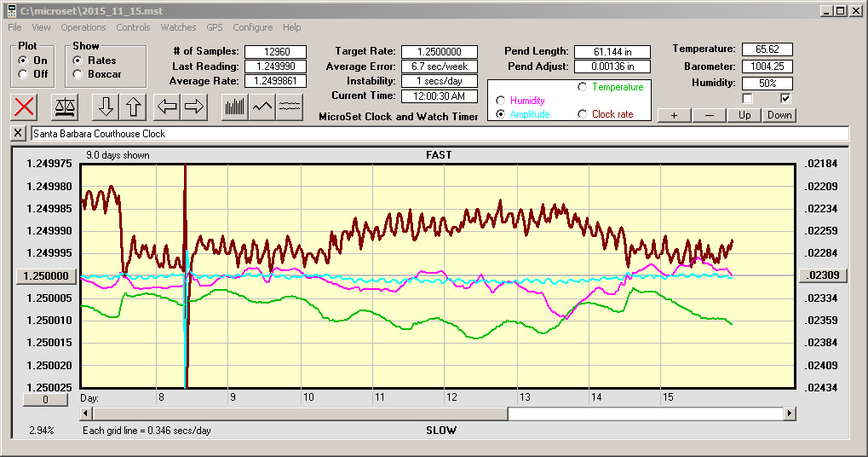
Task: Click the right arrow toolbar button
Action: [193, 107]
